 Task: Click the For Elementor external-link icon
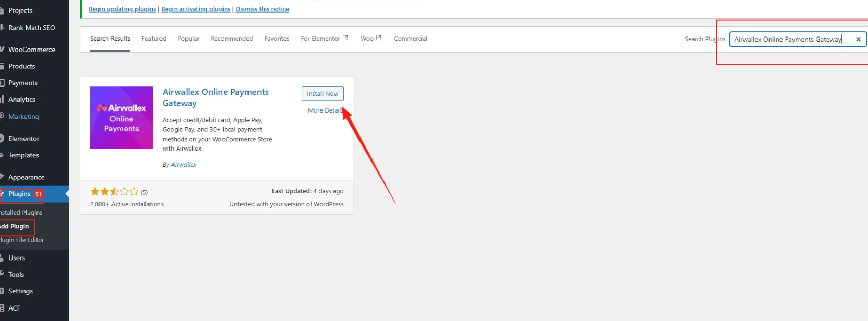point(345,38)
